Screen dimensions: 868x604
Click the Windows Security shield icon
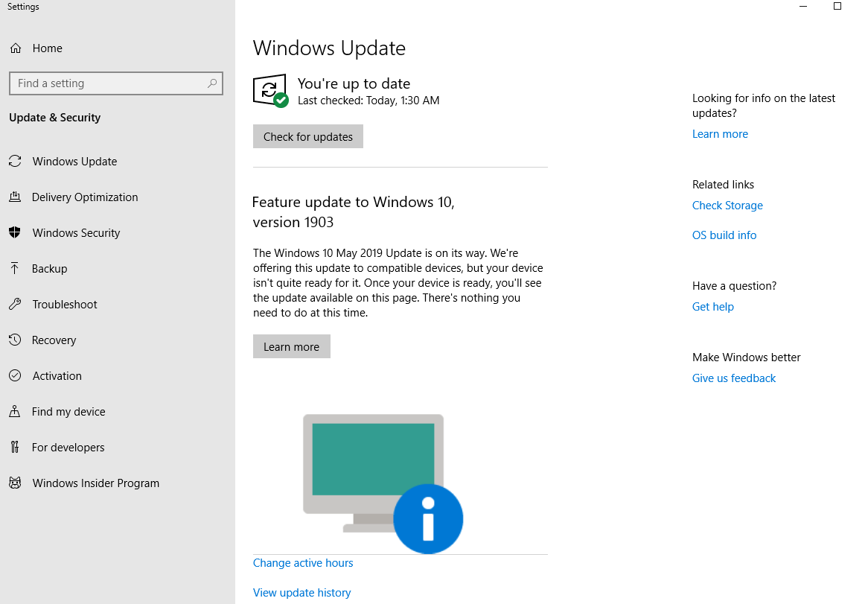point(15,232)
